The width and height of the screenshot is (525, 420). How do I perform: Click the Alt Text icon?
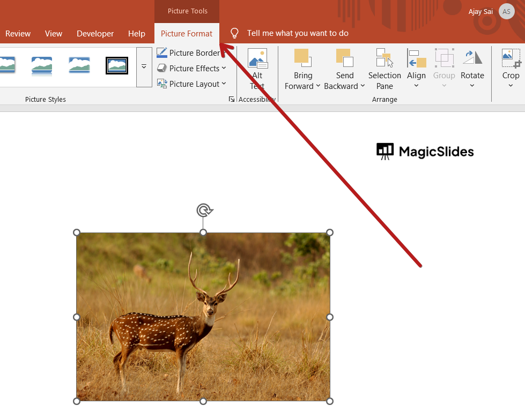[257, 59]
